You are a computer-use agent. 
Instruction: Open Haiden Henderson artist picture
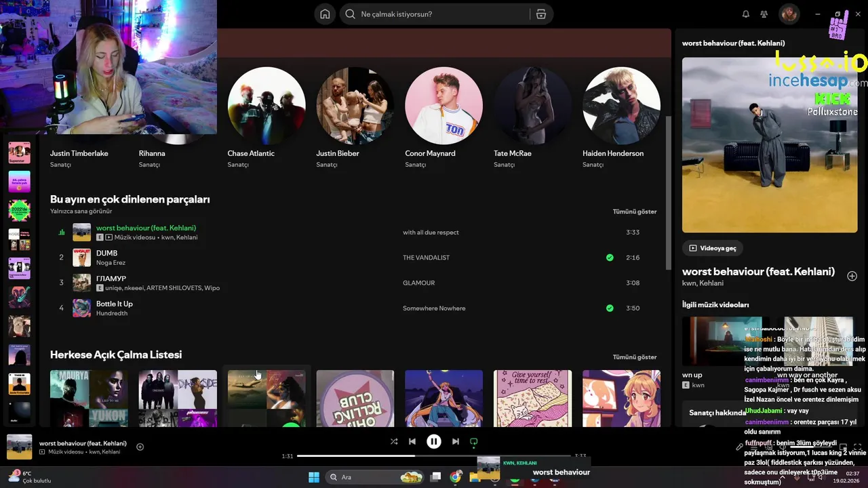(x=622, y=106)
